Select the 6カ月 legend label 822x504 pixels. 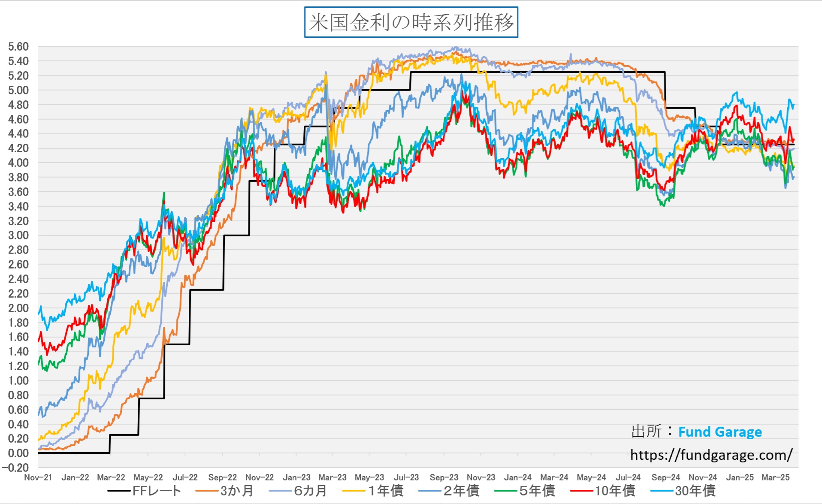310,491
